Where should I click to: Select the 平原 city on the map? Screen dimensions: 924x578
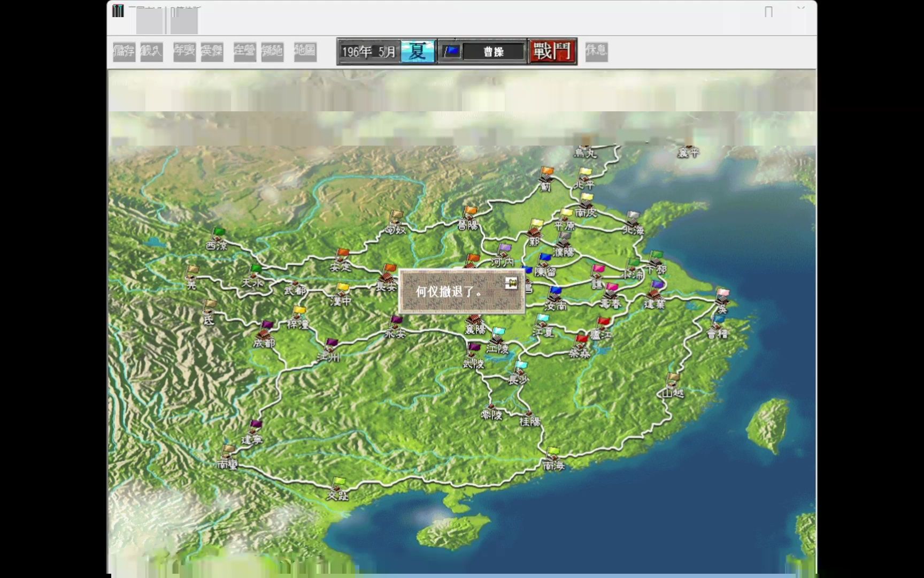565,219
